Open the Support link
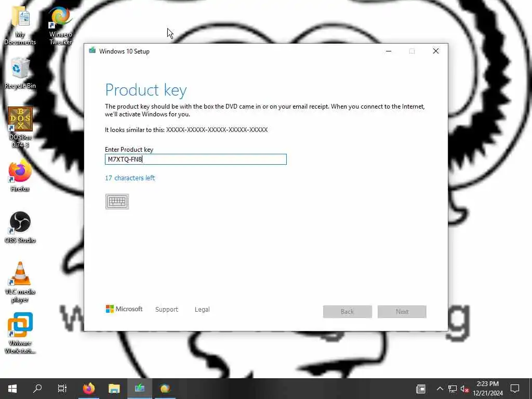 point(167,310)
